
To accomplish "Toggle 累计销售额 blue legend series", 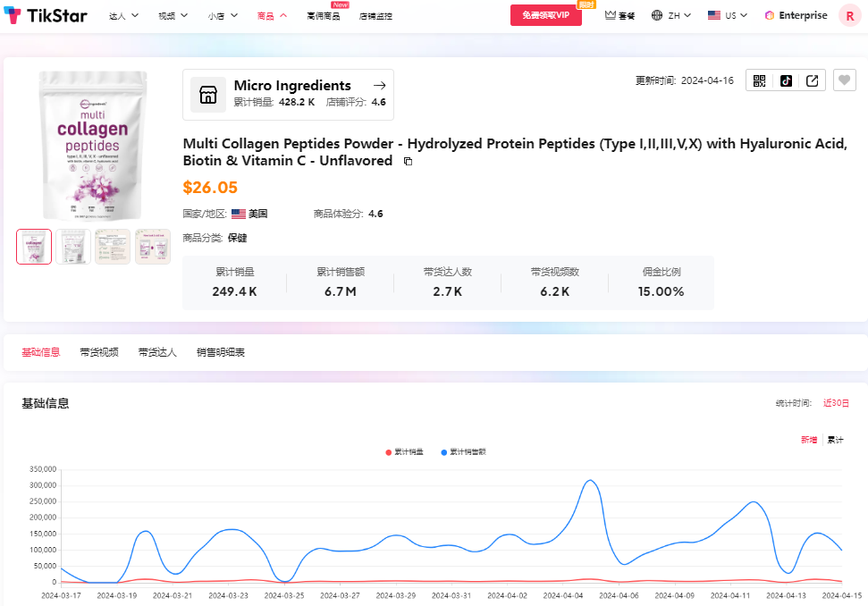I will [x=463, y=452].
